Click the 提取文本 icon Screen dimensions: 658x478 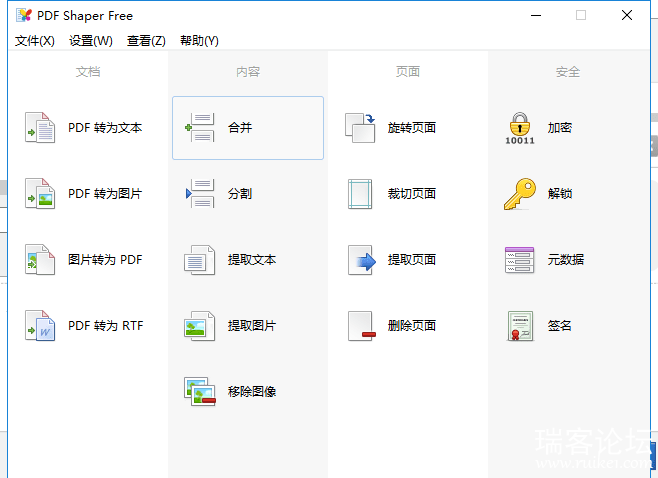point(200,260)
